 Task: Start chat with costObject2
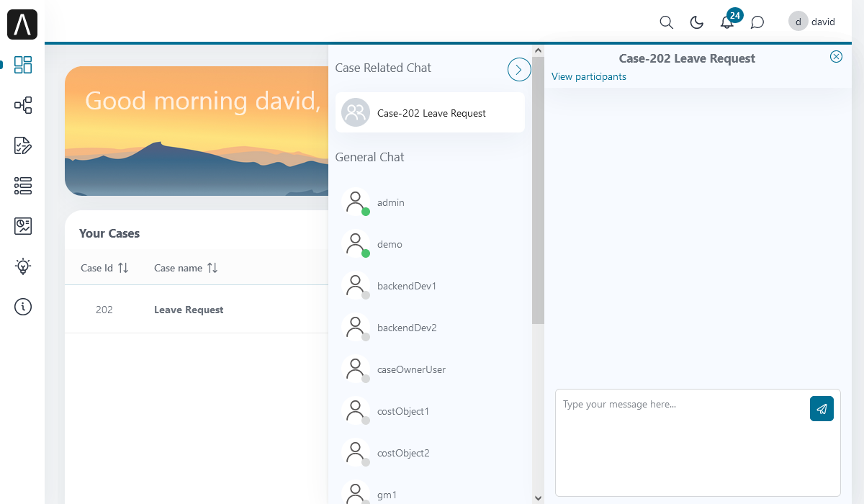(x=430, y=454)
